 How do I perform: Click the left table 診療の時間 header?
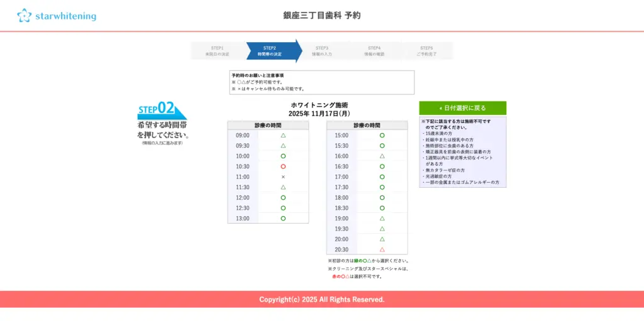[x=268, y=125]
